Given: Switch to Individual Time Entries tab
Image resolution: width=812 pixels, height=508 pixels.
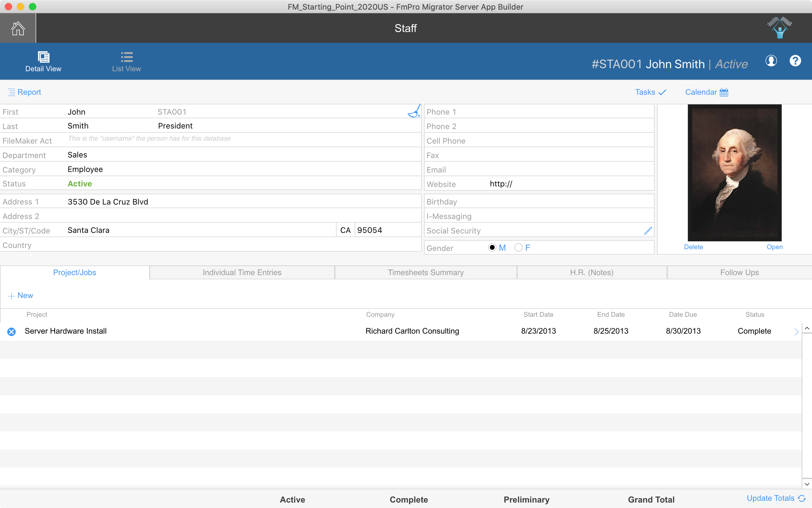Looking at the screenshot, I should pyautogui.click(x=242, y=272).
